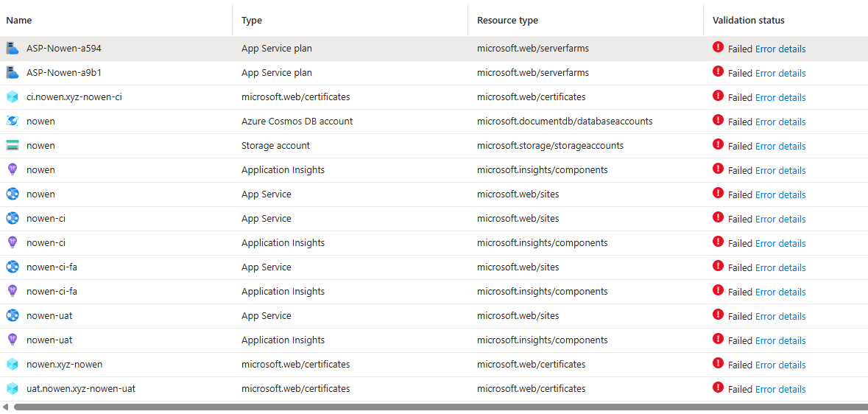868x414 pixels.
Task: Click the Storage account type cell
Action: (275, 146)
